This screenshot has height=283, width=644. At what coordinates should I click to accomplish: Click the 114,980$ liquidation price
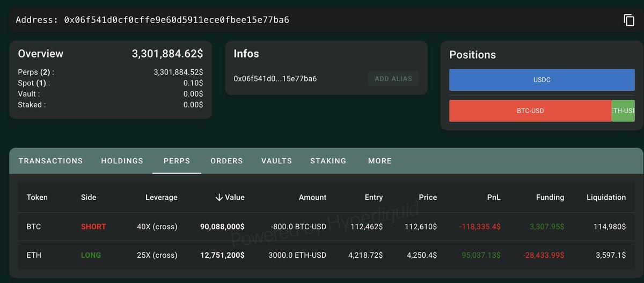tap(610, 227)
